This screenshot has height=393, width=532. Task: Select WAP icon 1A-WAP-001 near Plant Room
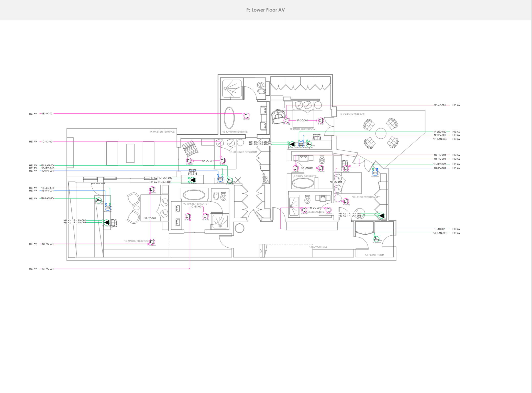pyautogui.click(x=376, y=239)
